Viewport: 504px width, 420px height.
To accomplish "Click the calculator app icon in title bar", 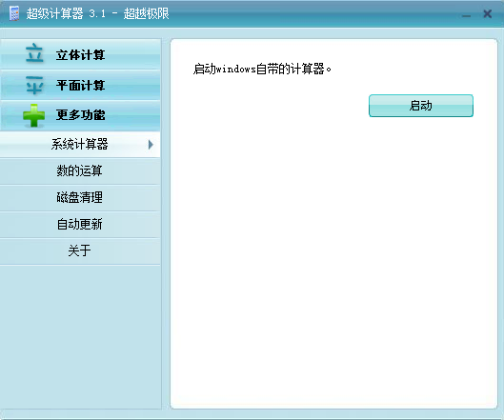I will [x=14, y=13].
